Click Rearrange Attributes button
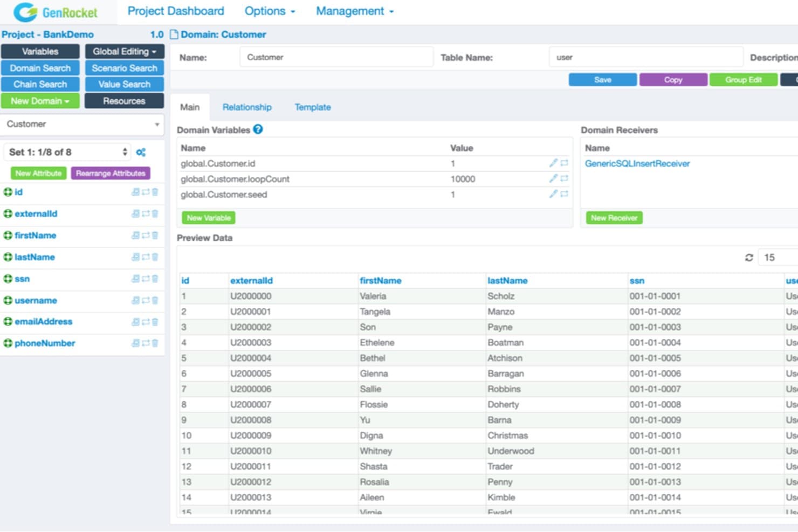Viewport: 798px width, 532px height. pos(111,173)
